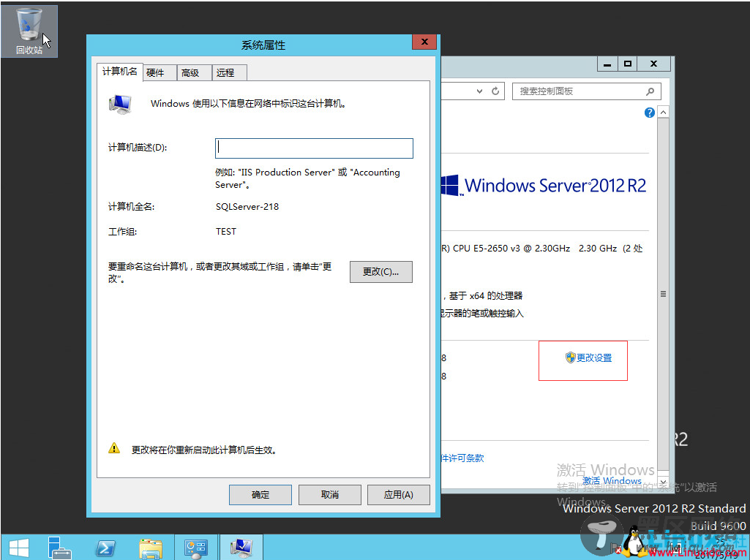Screen dimensions: 750x560
Task: Launch Server Manager from the taskbar
Action: coord(60,548)
